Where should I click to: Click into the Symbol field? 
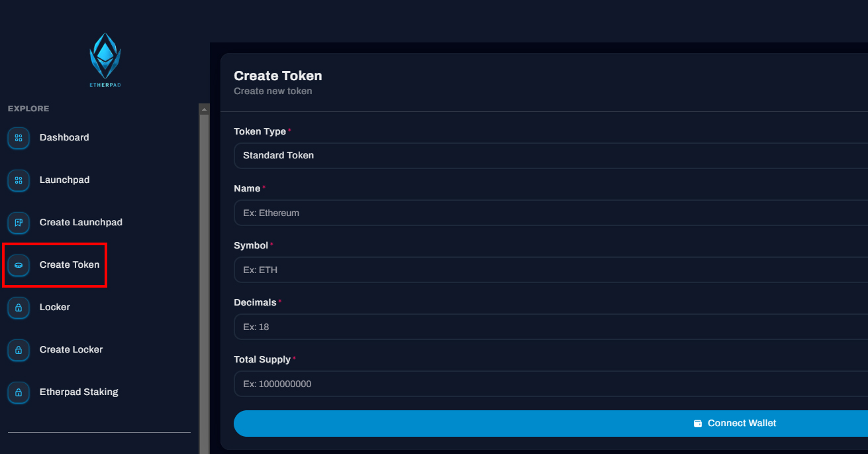point(550,270)
